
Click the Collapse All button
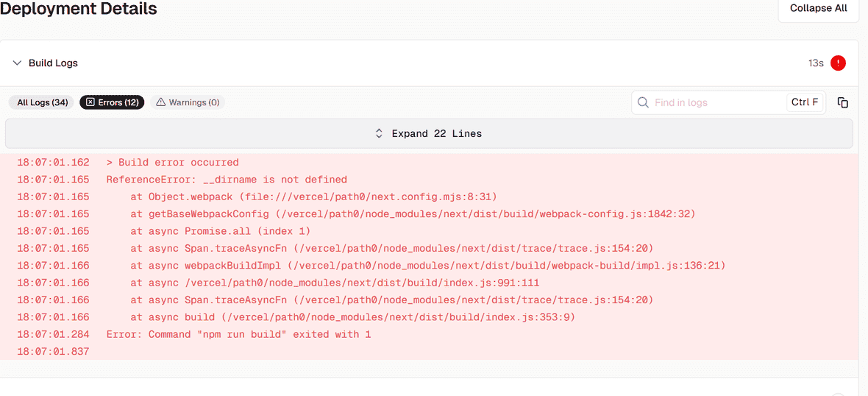coord(819,9)
